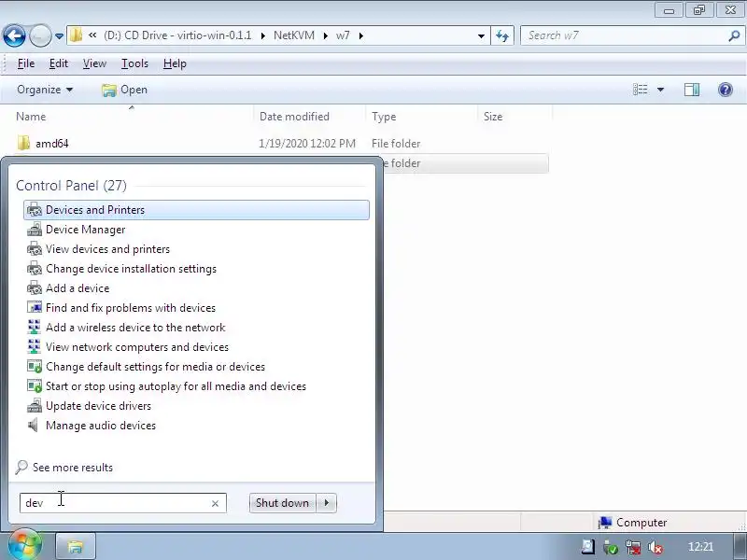The height and width of the screenshot is (560, 747).
Task: Click the Windows Explorer taskbar button
Action: (x=76, y=546)
